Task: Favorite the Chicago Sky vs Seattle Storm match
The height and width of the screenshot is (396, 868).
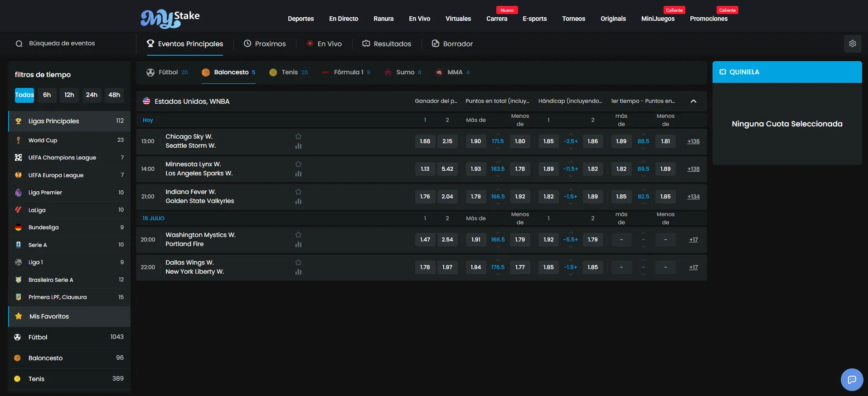Action: click(298, 136)
